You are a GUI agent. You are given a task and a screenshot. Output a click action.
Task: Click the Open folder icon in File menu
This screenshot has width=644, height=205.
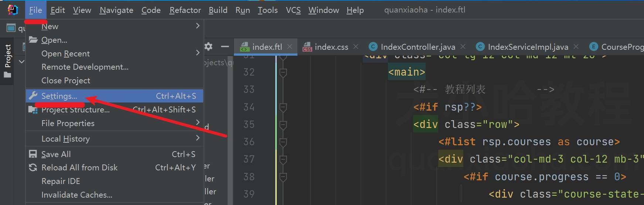click(33, 40)
